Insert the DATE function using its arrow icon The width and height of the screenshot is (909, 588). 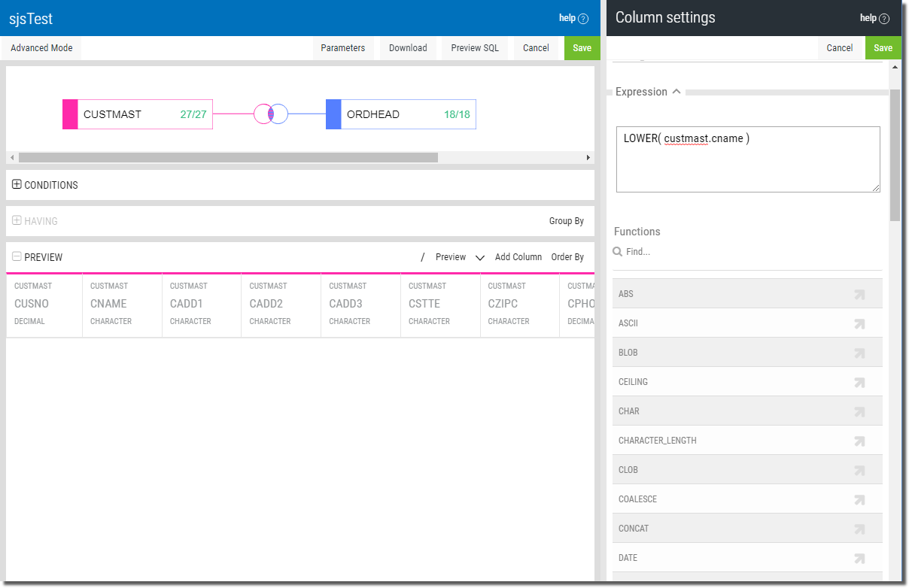click(859, 558)
